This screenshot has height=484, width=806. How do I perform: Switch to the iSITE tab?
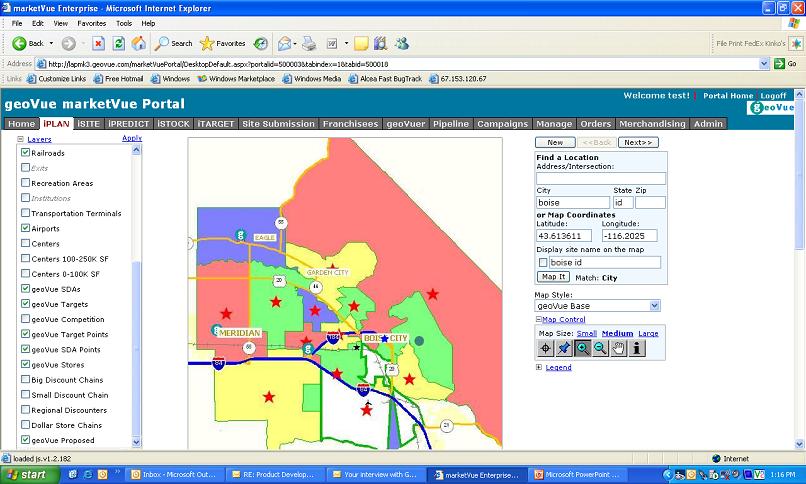88,124
